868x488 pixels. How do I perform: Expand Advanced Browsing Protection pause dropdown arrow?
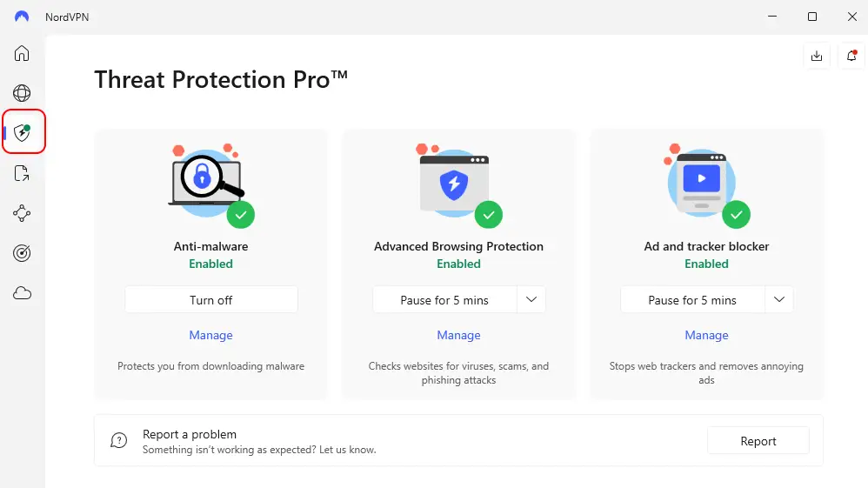coord(531,300)
